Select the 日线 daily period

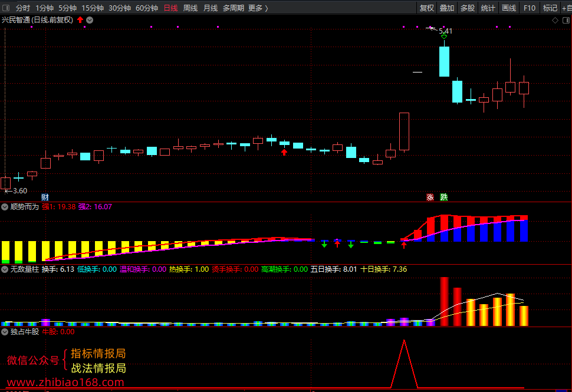coord(171,8)
